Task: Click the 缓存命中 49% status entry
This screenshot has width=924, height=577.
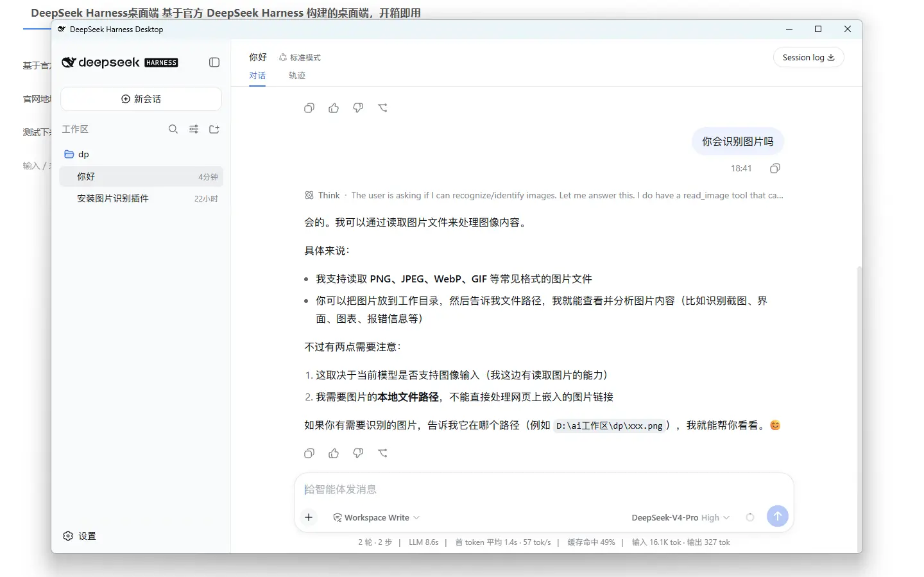Action: click(x=591, y=542)
